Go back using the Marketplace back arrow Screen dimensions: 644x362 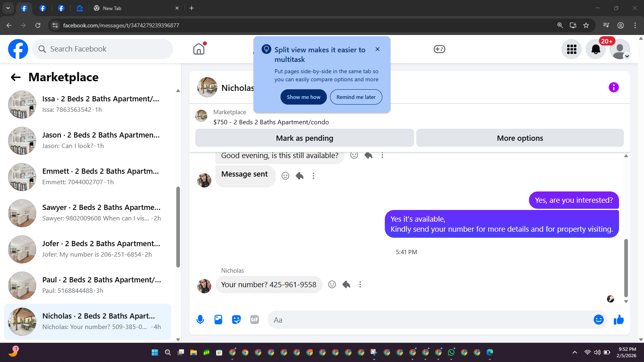(16, 77)
